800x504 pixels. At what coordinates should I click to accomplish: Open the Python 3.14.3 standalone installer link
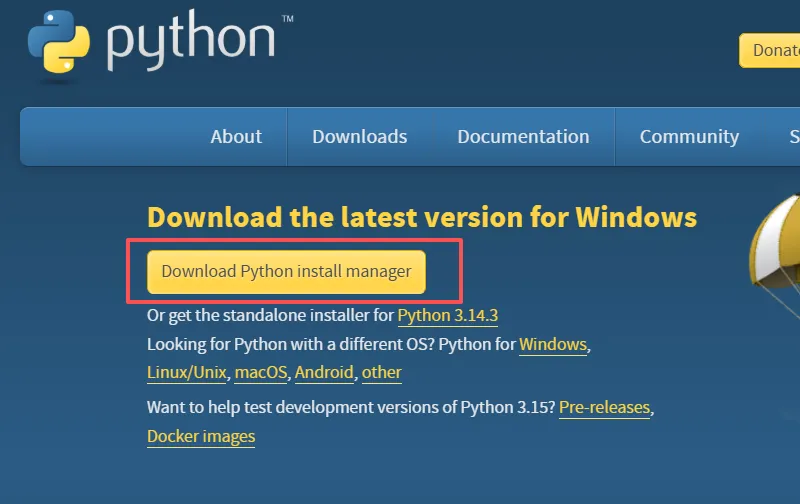(x=447, y=315)
